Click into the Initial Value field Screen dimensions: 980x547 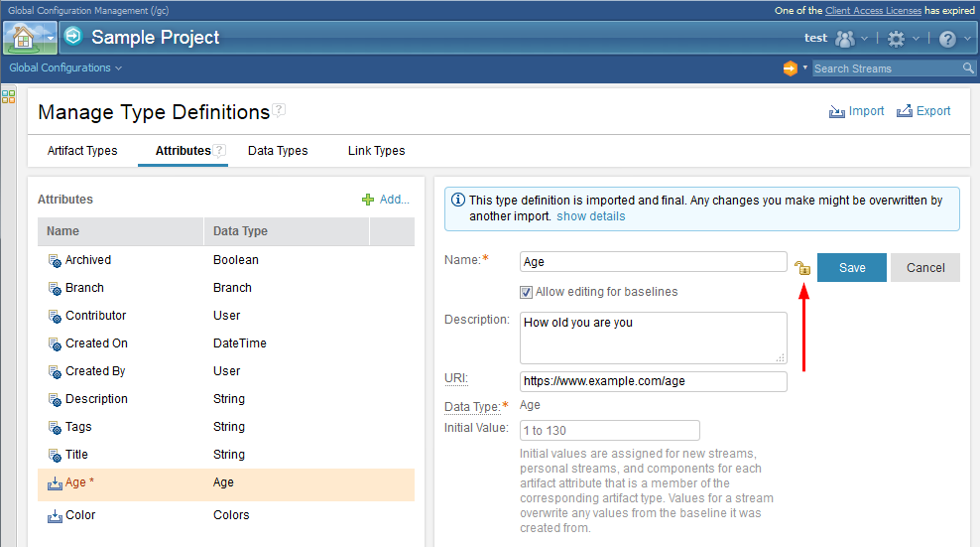pyautogui.click(x=609, y=430)
